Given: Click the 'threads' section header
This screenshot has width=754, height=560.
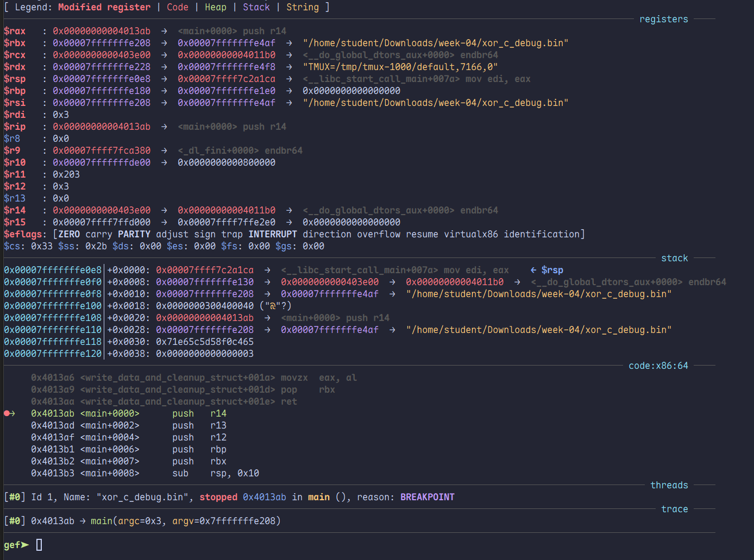Looking at the screenshot, I should point(669,485).
